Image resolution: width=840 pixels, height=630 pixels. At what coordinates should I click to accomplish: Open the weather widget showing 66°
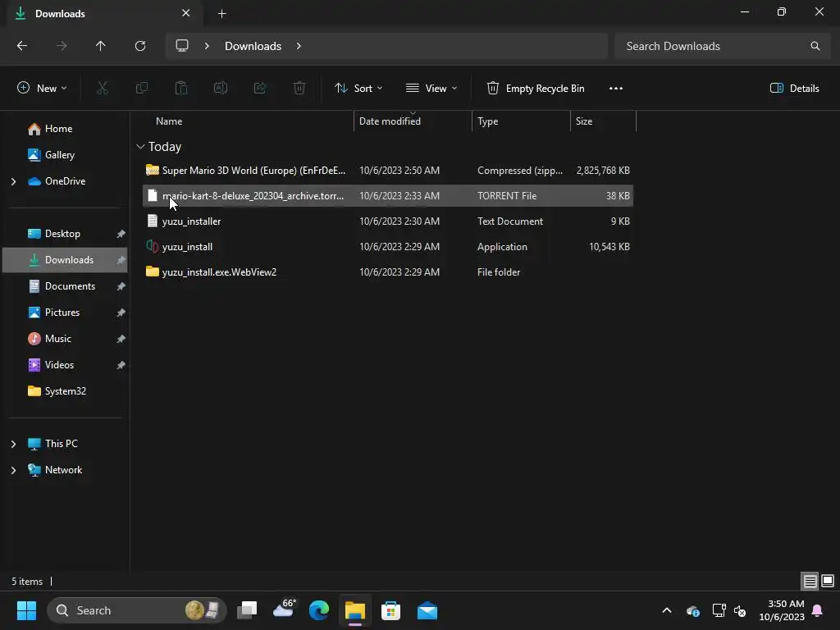285,609
